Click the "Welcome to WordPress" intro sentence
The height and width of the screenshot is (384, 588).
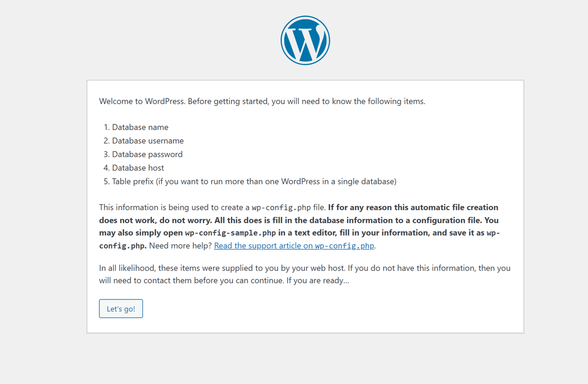coord(262,101)
